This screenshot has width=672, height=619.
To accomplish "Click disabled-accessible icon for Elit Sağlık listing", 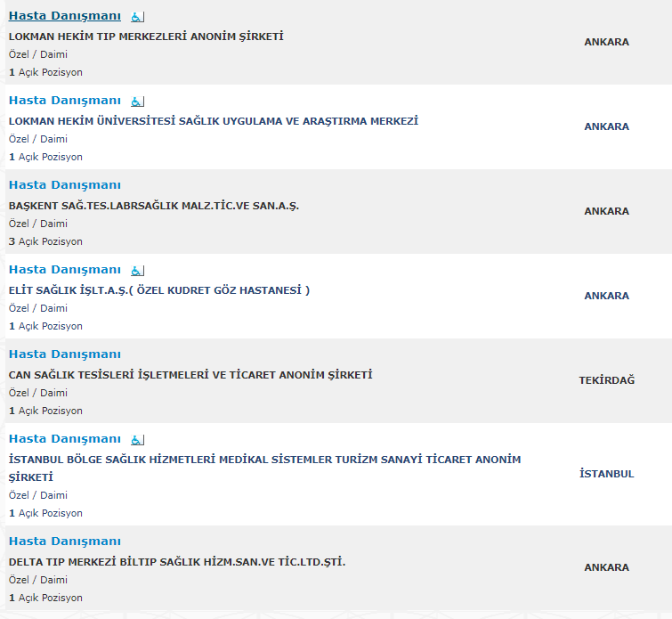I will (x=138, y=271).
